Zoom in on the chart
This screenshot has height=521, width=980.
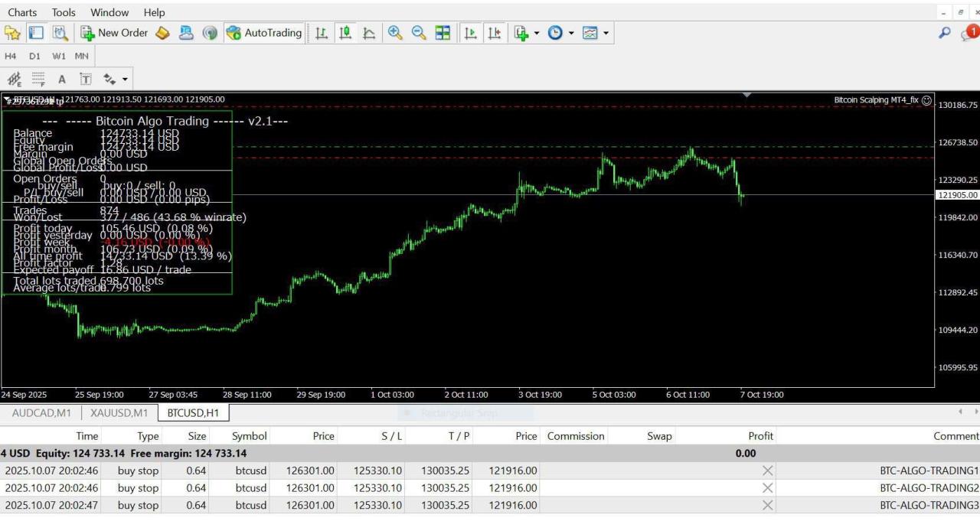[395, 33]
